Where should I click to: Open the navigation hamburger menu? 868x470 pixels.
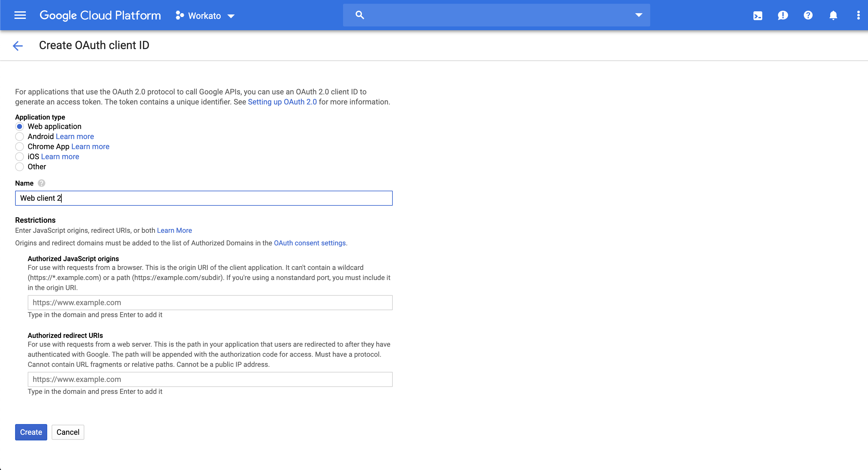(x=20, y=15)
